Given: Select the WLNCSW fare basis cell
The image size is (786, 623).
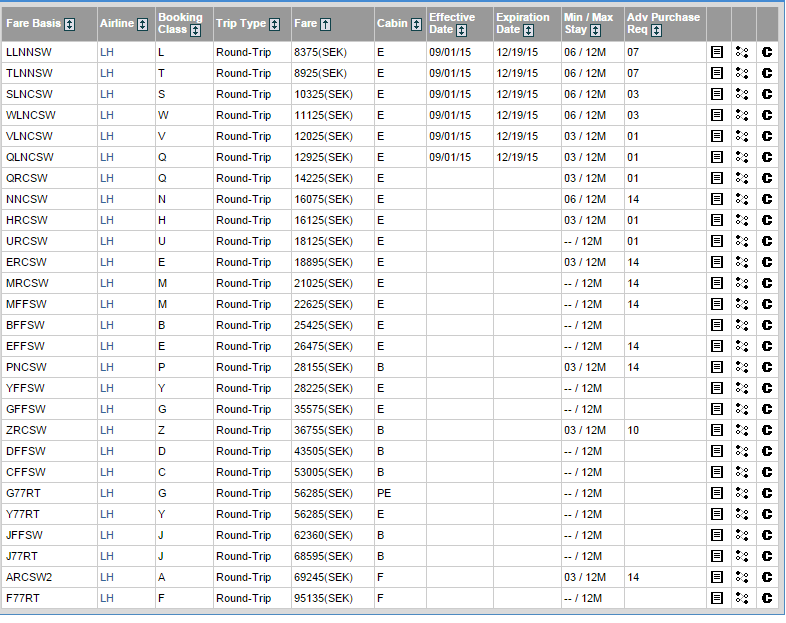Looking at the screenshot, I should pyautogui.click(x=30, y=115).
